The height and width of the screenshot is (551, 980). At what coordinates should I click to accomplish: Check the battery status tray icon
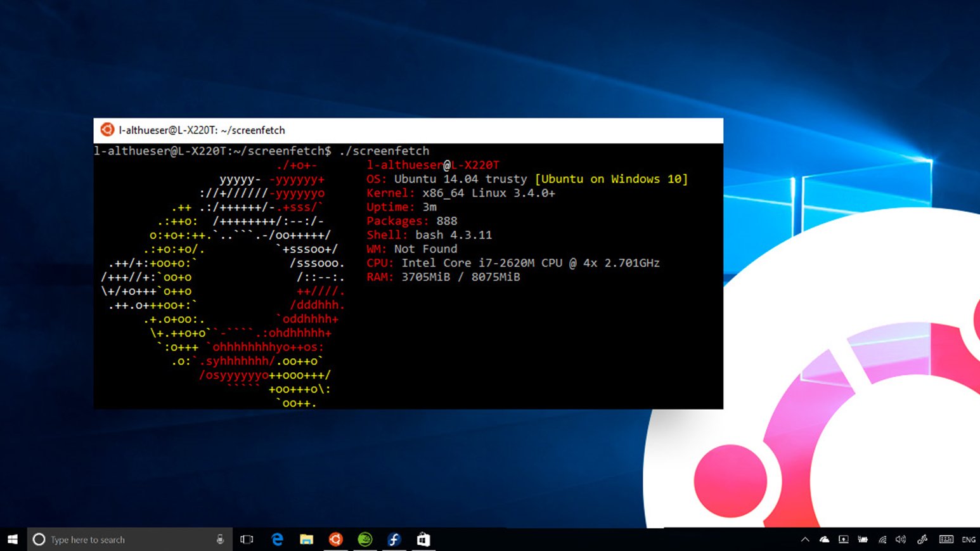863,540
